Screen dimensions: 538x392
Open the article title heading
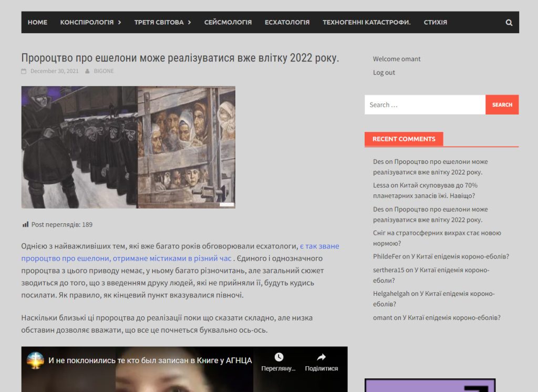(180, 58)
